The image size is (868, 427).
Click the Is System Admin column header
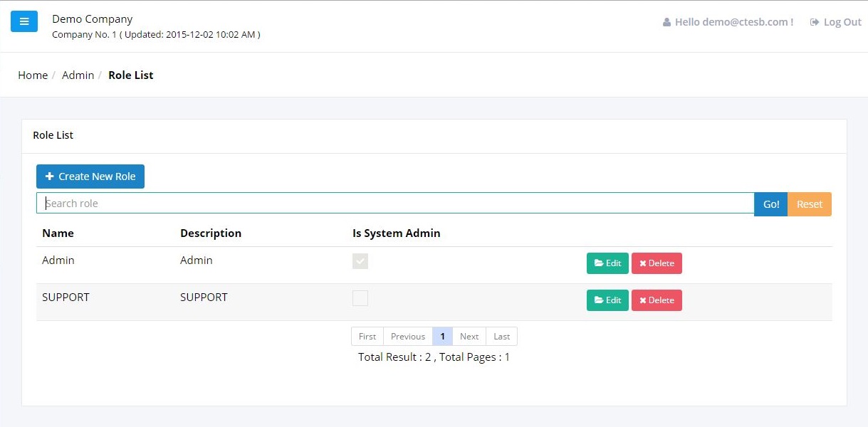pos(397,233)
